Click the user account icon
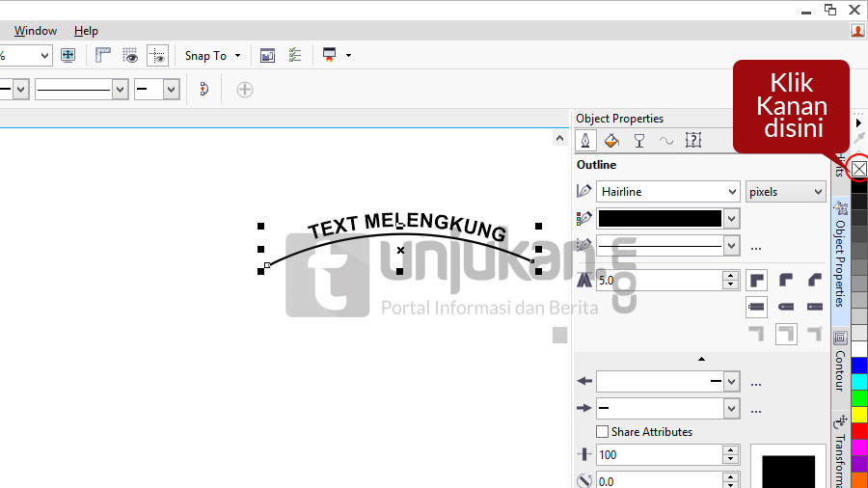Image resolution: width=868 pixels, height=488 pixels. pos(858,31)
